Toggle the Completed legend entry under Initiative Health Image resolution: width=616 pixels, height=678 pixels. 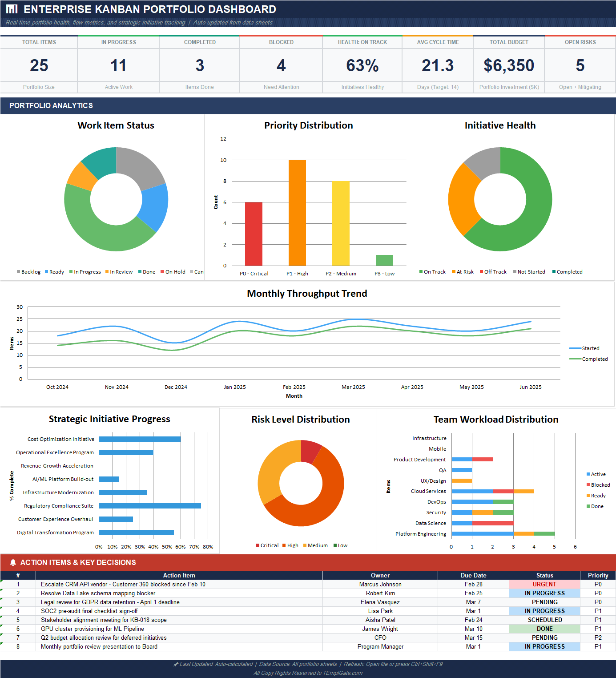(x=555, y=272)
